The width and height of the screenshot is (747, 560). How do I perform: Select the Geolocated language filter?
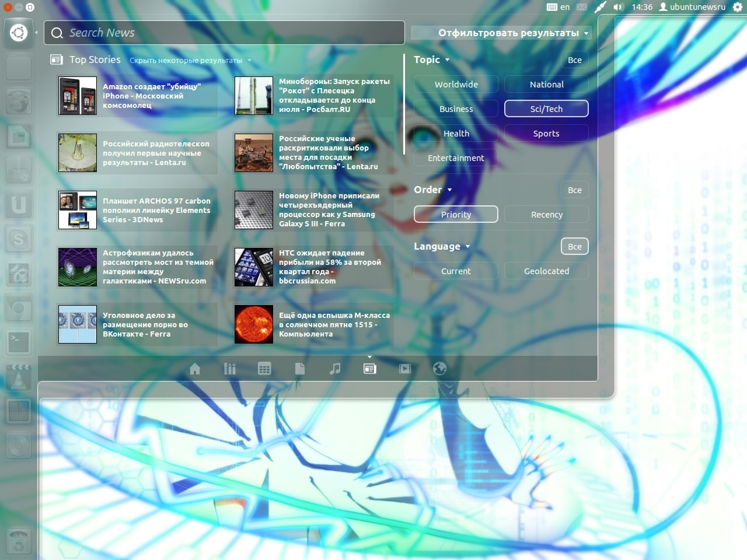point(546,271)
